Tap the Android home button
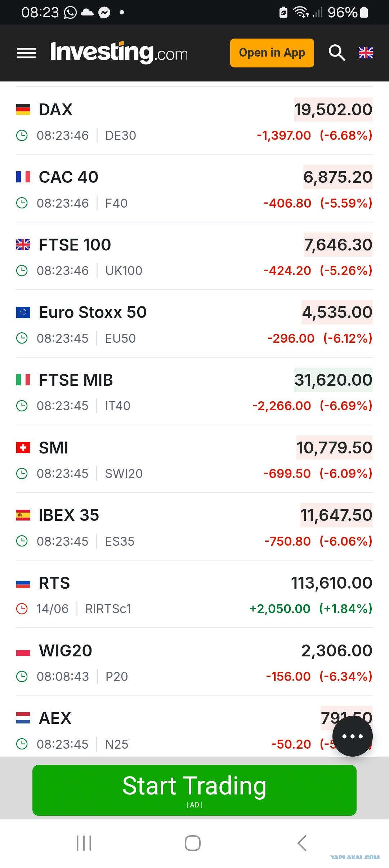This screenshot has width=389, height=868. 193,843
